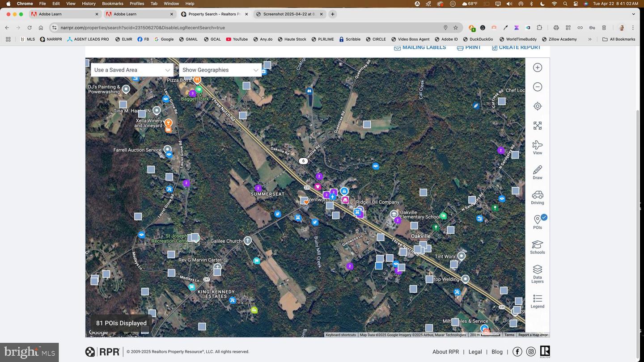Zoom in on the map

coord(538,67)
